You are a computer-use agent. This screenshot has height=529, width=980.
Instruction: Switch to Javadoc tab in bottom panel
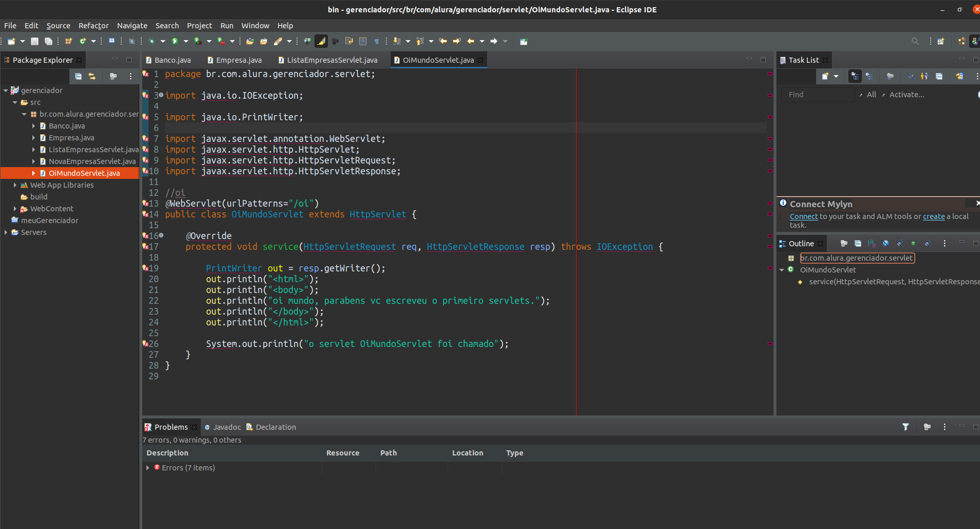click(x=223, y=427)
